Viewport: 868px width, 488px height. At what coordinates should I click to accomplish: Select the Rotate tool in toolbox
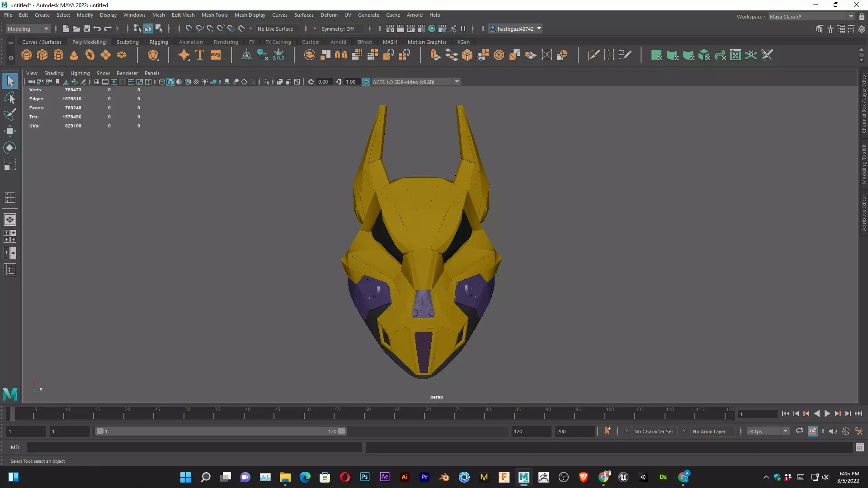point(9,148)
